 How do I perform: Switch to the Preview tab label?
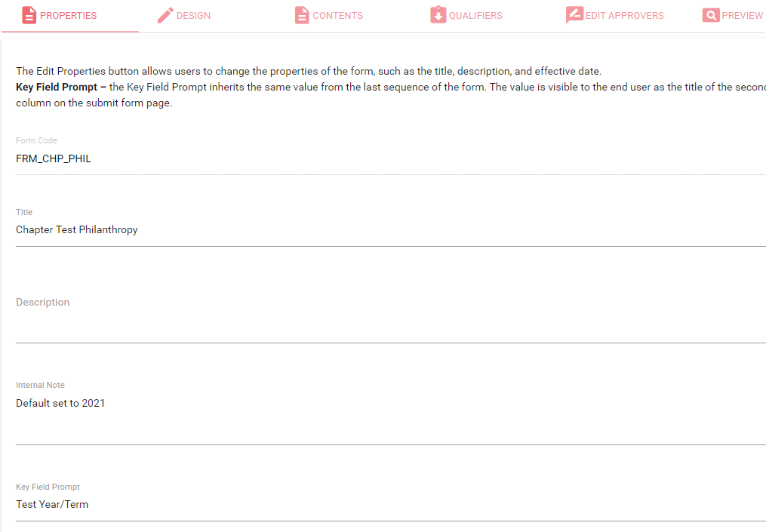742,16
